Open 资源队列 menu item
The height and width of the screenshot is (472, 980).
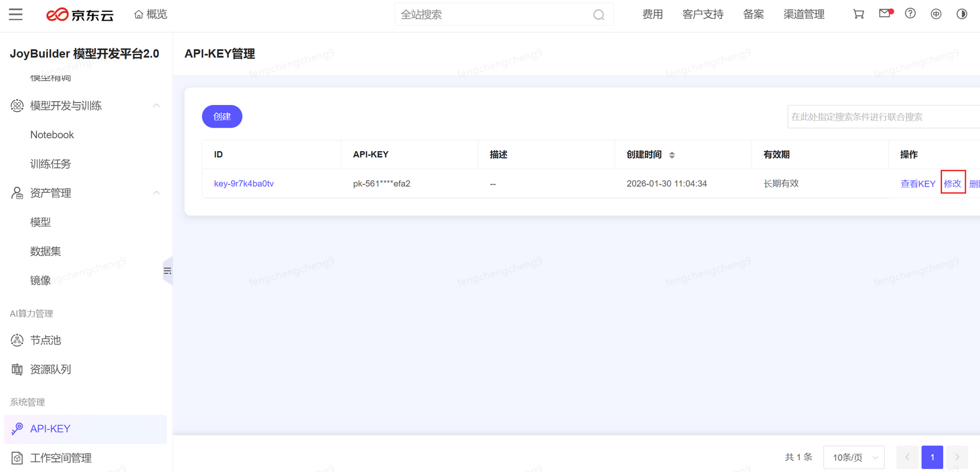tap(50, 369)
